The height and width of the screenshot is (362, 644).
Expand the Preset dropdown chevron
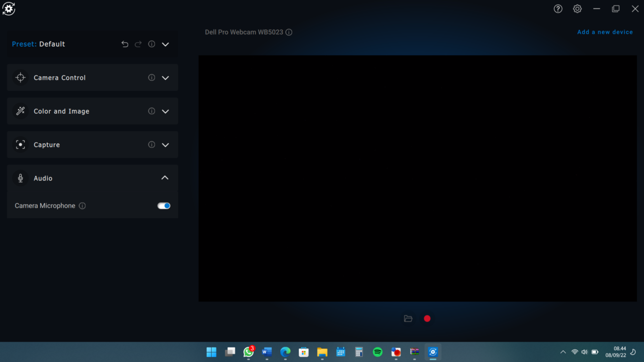(x=166, y=44)
